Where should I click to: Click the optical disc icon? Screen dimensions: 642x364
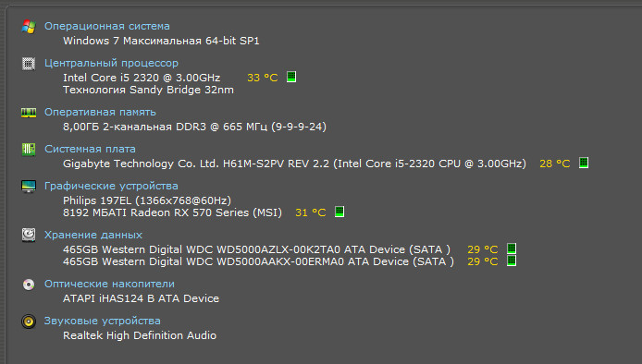29,285
